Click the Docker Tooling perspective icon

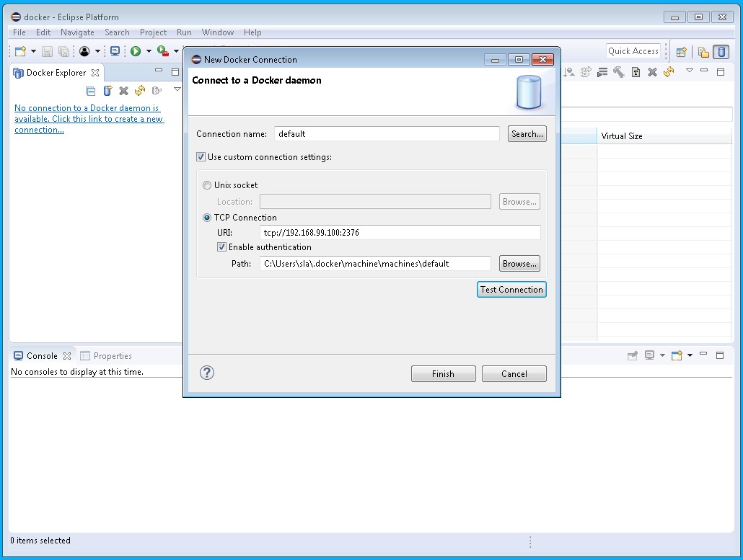coord(721,52)
